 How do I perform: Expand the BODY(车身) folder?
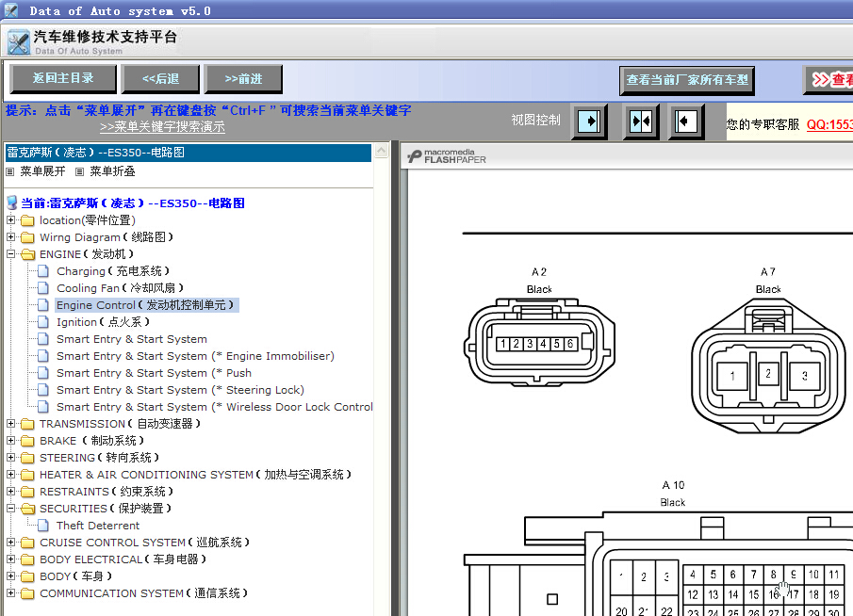10,575
